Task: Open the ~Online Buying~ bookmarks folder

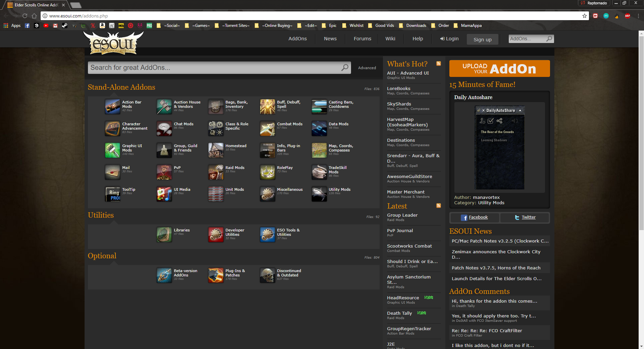Action: (x=274, y=26)
